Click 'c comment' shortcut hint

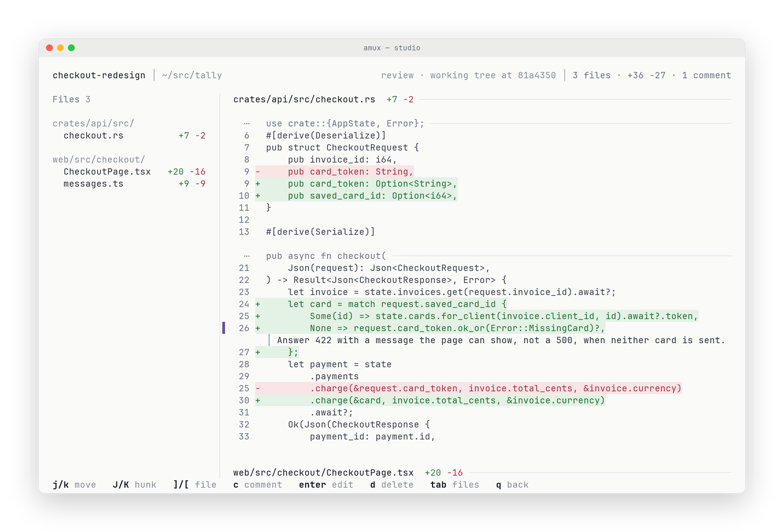[258, 485]
